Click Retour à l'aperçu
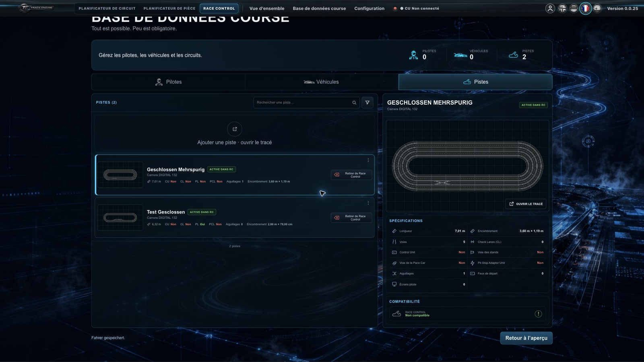The image size is (644, 362). pos(526,338)
